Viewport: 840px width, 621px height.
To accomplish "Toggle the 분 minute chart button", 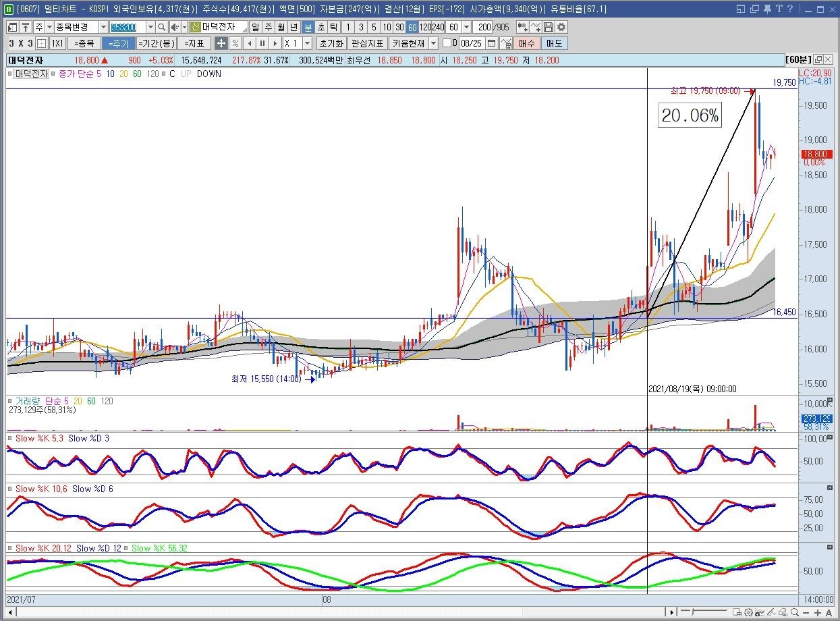I will pyautogui.click(x=308, y=27).
